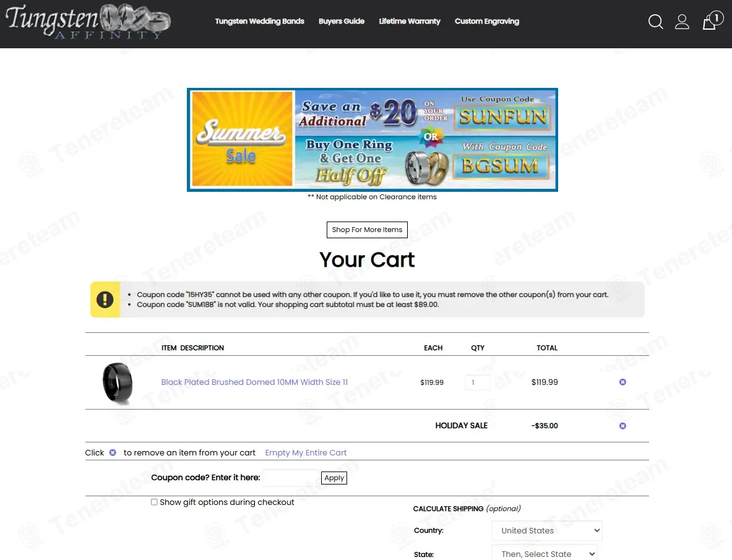732x560 pixels.
Task: Open Custom Engraving menu item
Action: [x=486, y=21]
